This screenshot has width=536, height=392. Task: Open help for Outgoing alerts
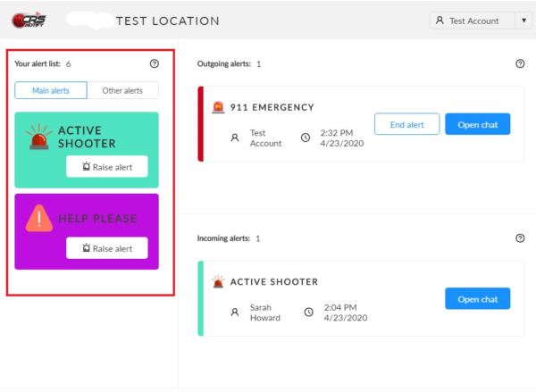[520, 63]
